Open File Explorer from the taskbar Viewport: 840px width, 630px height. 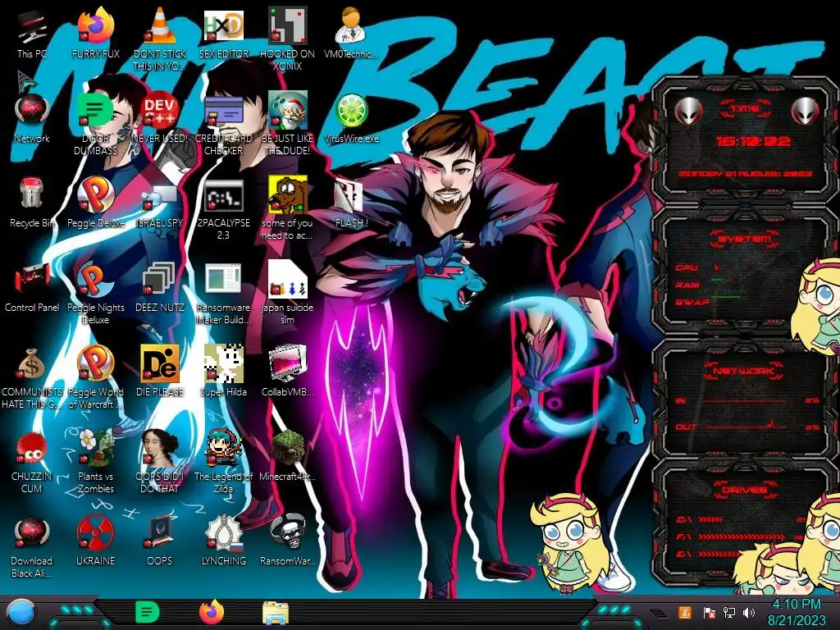tap(276, 613)
